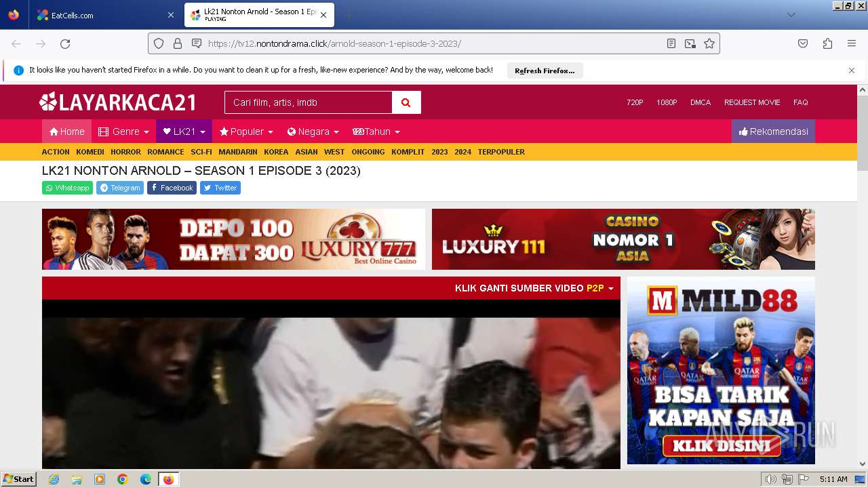Click the Luxury777 casino banner
The image size is (868, 488).
coord(233,239)
